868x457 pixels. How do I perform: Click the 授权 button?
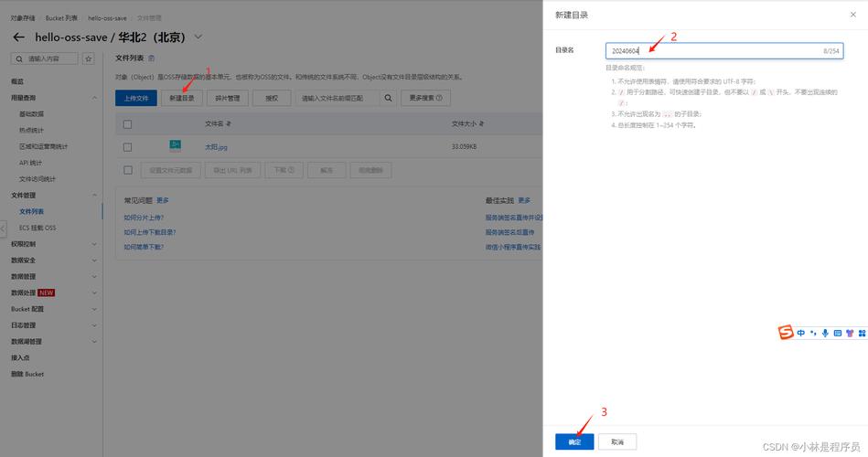tap(272, 98)
